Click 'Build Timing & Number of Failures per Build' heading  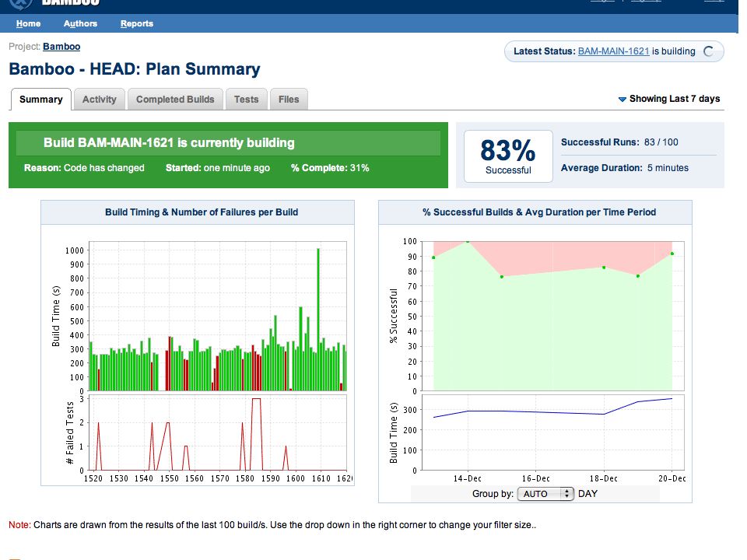coord(202,212)
